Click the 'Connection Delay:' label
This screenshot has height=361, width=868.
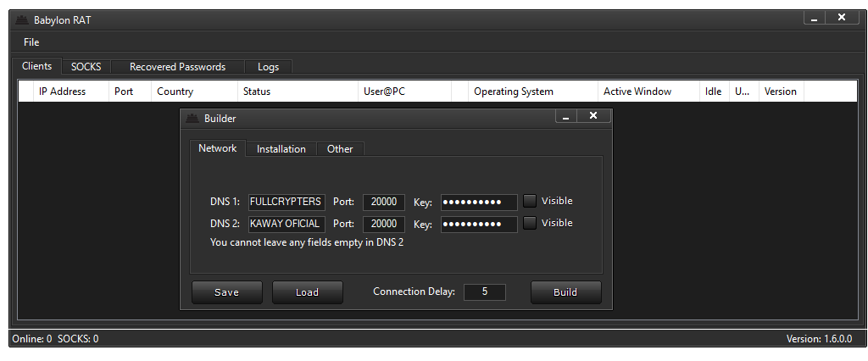click(414, 292)
